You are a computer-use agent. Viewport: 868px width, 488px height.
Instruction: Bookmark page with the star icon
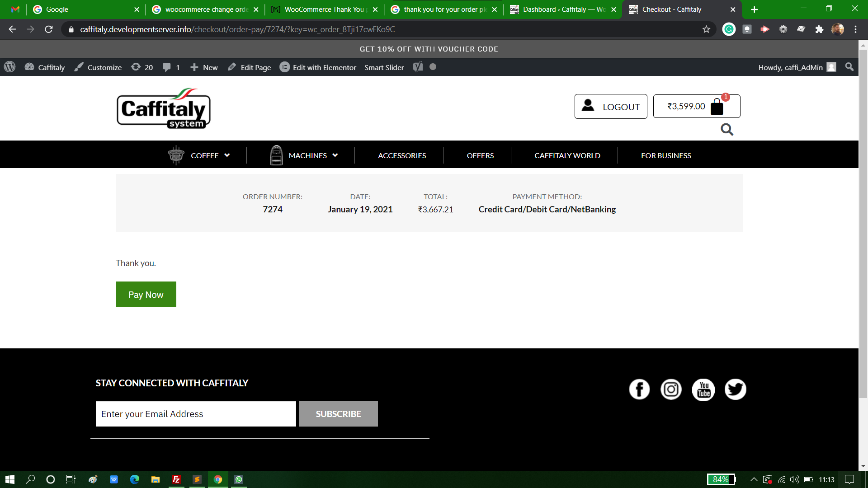(x=706, y=29)
